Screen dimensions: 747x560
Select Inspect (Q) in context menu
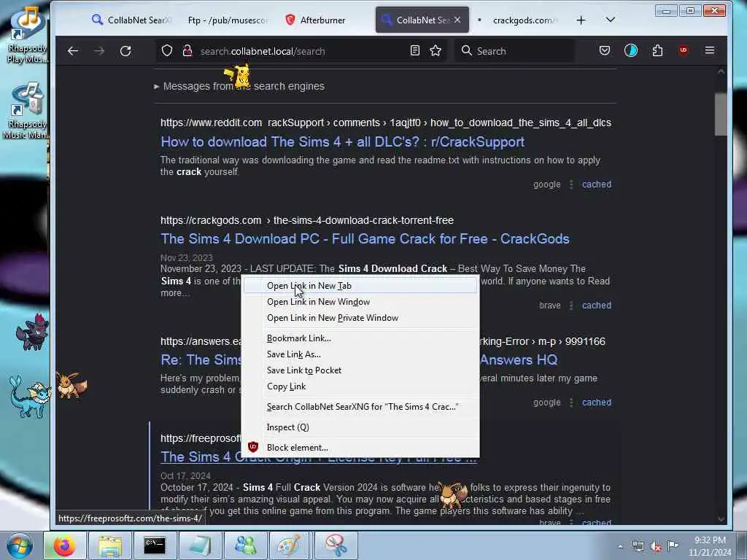(x=360, y=427)
